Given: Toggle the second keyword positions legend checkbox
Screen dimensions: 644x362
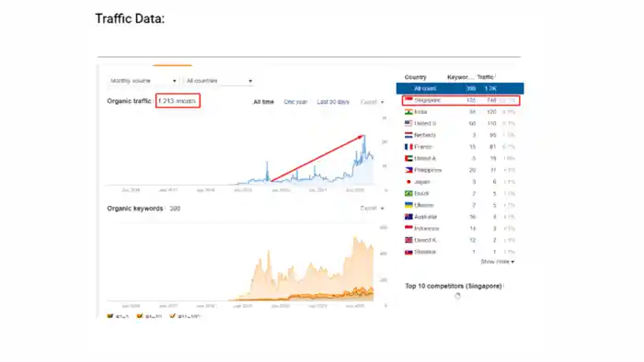Looking at the screenshot, I should 140,316.
